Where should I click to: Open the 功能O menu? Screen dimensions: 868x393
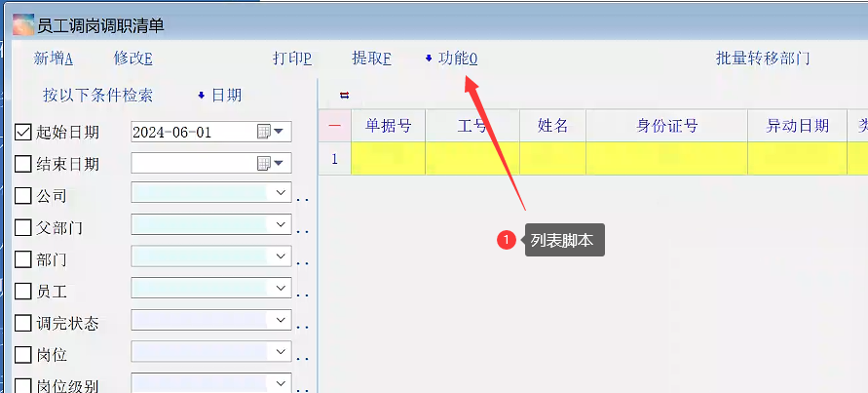(452, 59)
